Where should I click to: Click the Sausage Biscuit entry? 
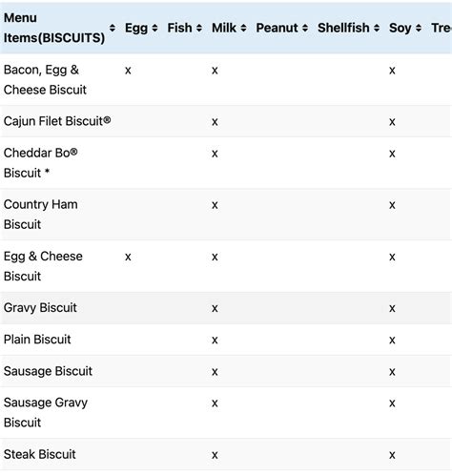pos(48,371)
